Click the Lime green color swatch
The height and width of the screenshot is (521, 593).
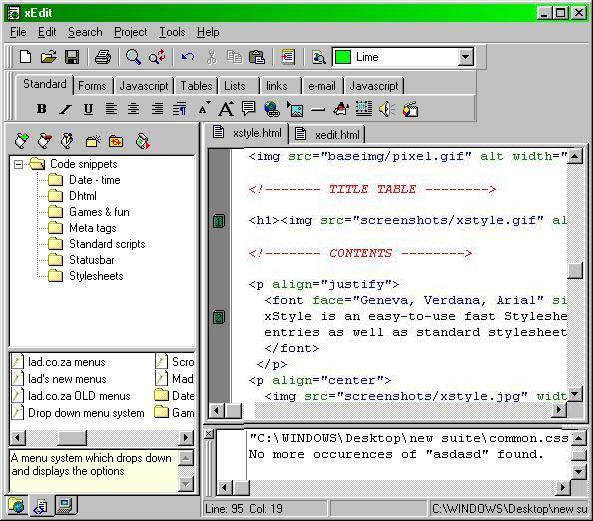tap(343, 57)
